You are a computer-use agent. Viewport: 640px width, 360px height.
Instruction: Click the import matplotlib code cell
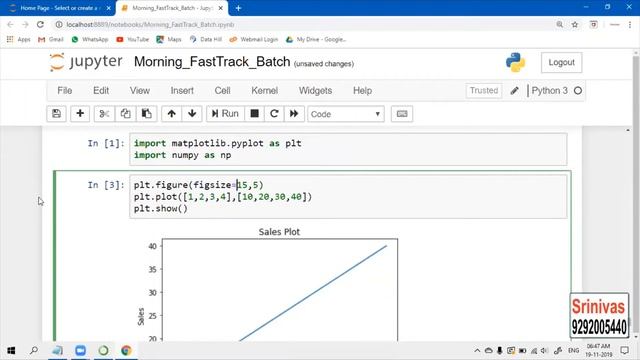[x=348, y=149]
